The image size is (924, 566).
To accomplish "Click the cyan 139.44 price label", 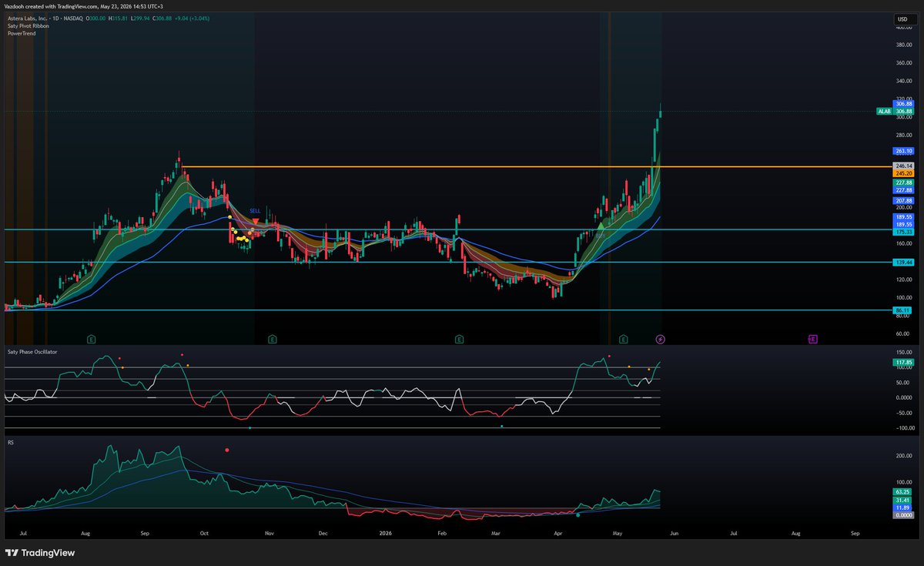I will [x=903, y=263].
